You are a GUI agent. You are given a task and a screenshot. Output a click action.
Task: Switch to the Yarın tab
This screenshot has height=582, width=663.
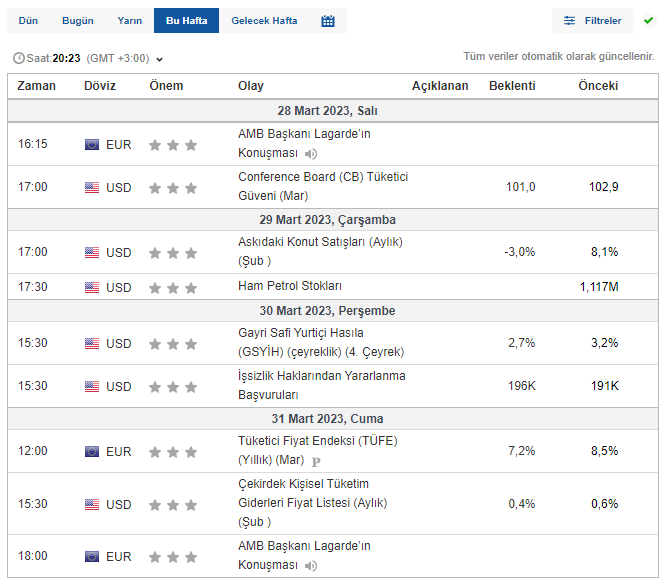pos(129,21)
